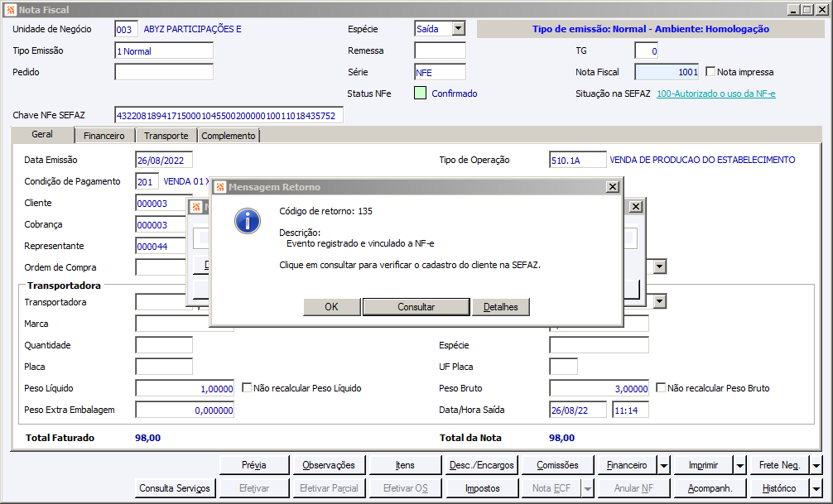
Task: Expand the Imprimir button arrow
Action: [x=740, y=465]
